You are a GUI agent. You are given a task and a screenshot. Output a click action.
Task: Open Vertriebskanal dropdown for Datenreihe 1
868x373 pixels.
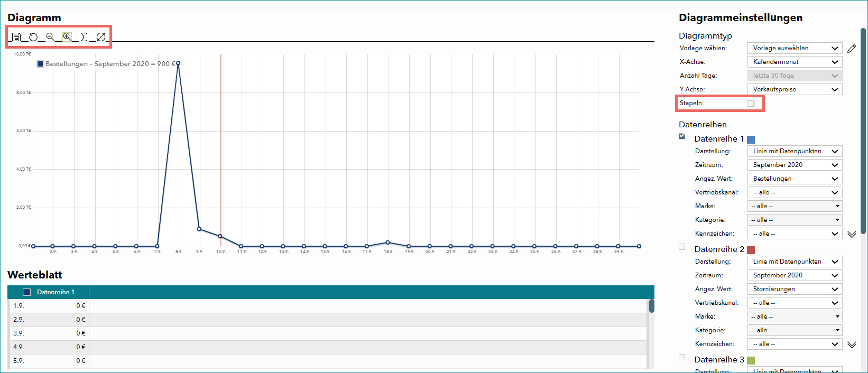795,192
